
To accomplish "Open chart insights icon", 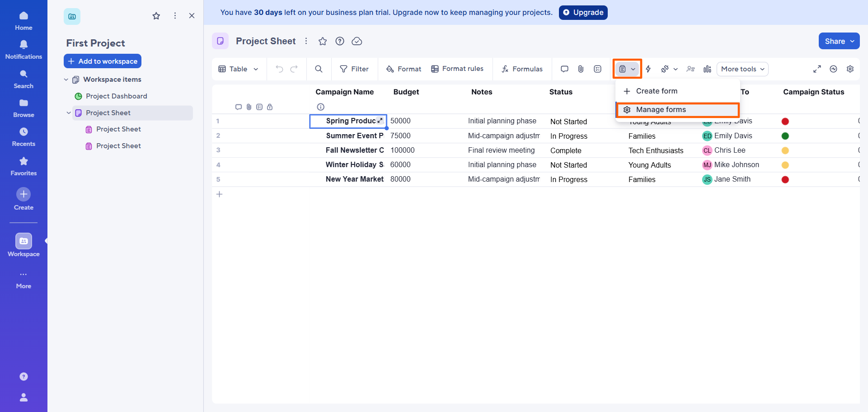I will click(707, 69).
